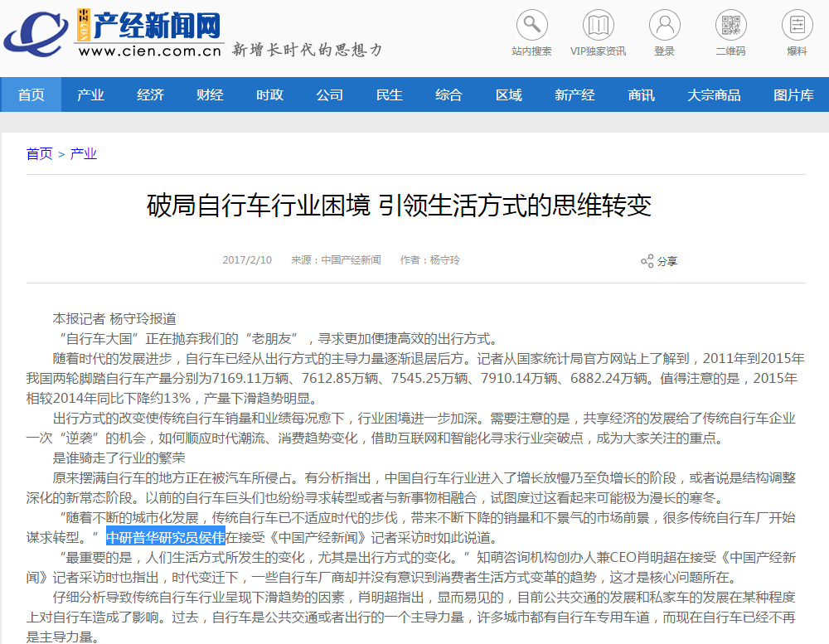The image size is (829, 644).
Task: Open the 商讯 navigation tab
Action: tap(642, 94)
